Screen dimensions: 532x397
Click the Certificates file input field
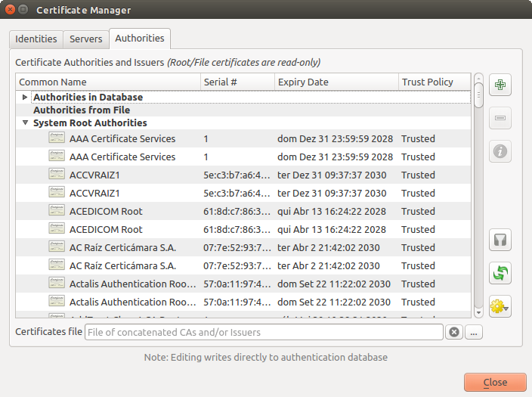point(263,332)
